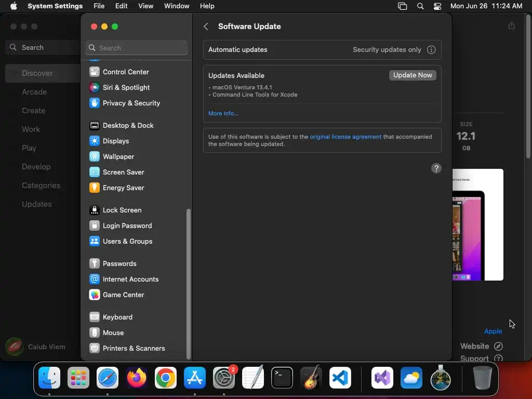Select the Mouse settings icon

tap(95, 333)
